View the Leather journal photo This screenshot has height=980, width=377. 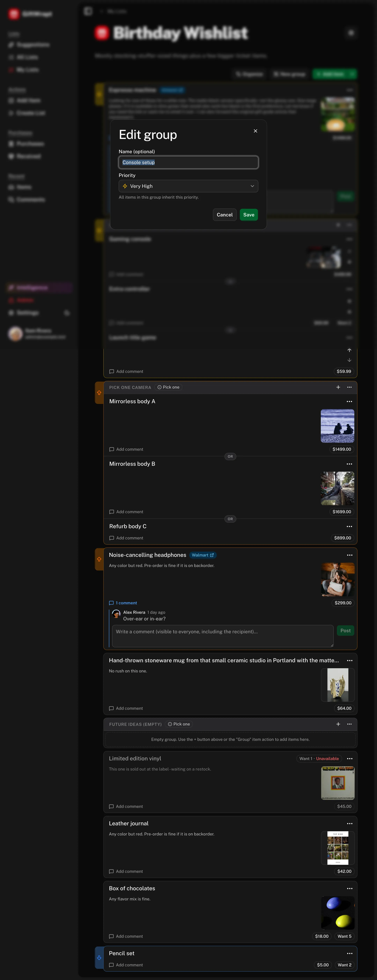338,848
